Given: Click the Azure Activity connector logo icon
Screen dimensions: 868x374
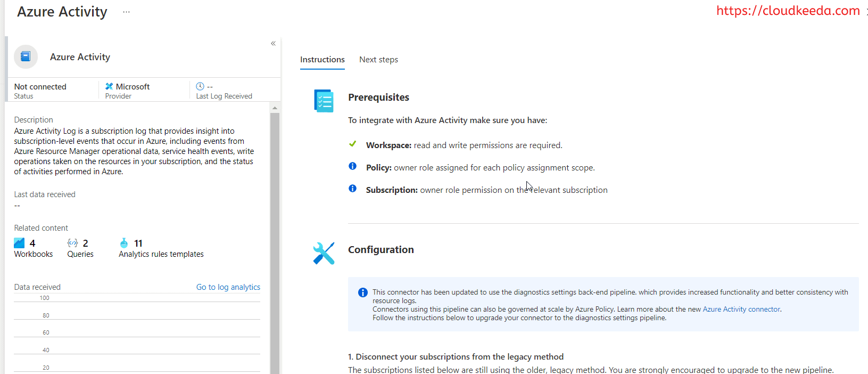Looking at the screenshot, I should click(26, 56).
